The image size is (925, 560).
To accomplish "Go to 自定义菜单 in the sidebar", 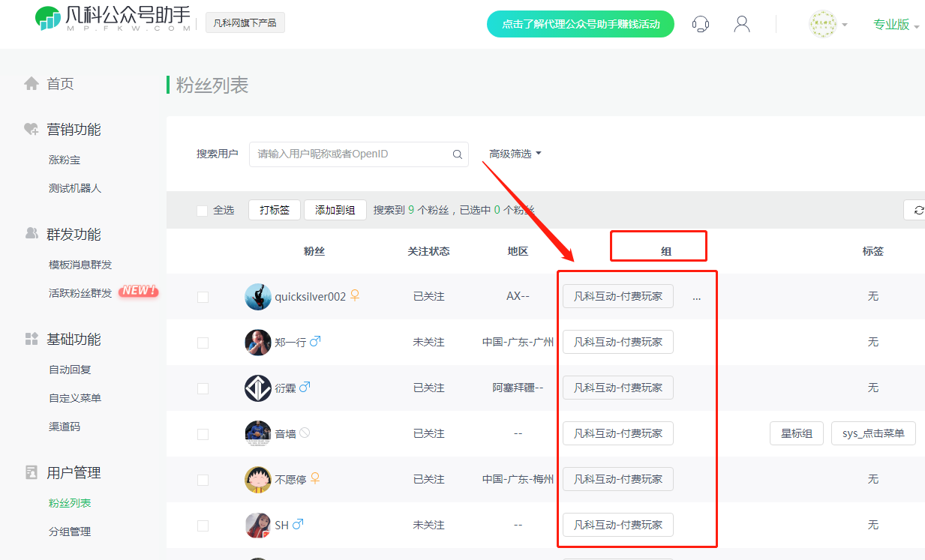I will coord(75,398).
